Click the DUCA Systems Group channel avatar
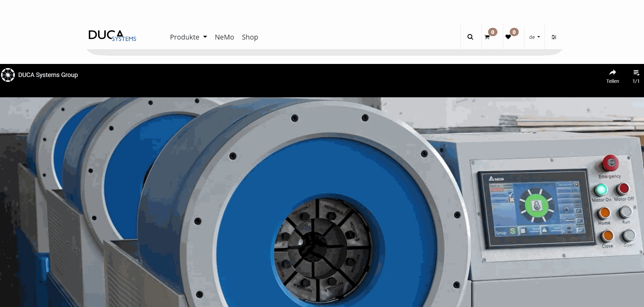Screen dimensions: 644x307 pos(8,75)
